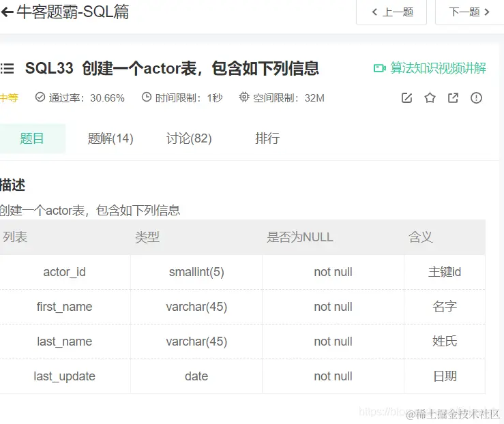Click not null in actor_id row
This screenshot has width=504, height=424.
[x=333, y=272]
